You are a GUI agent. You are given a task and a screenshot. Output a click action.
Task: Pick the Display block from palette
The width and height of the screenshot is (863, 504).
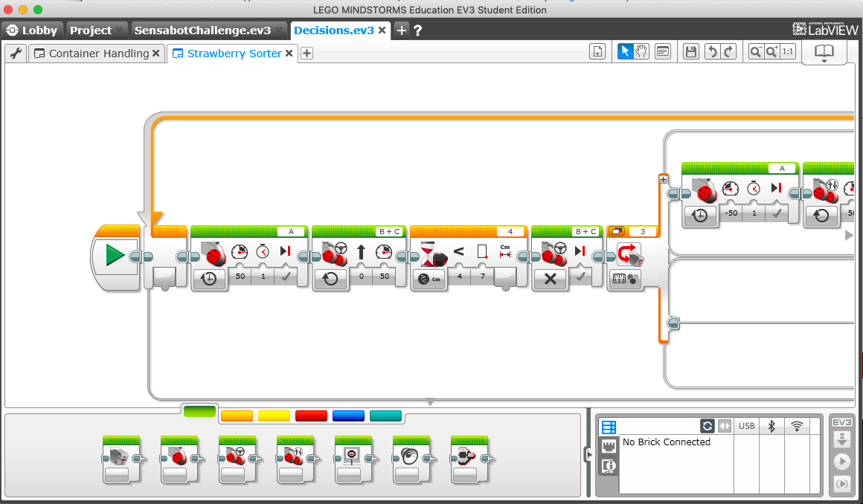click(353, 459)
